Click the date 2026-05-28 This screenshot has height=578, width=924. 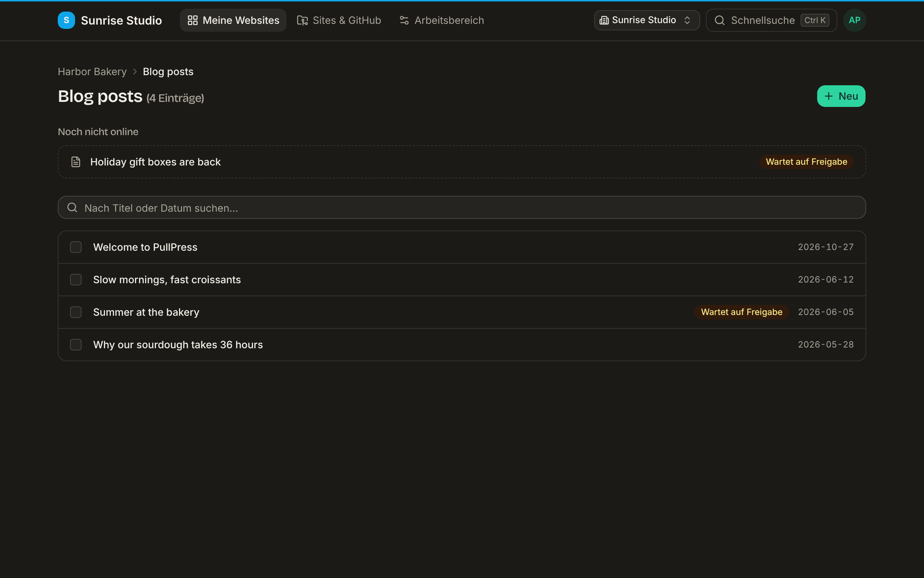[825, 344]
